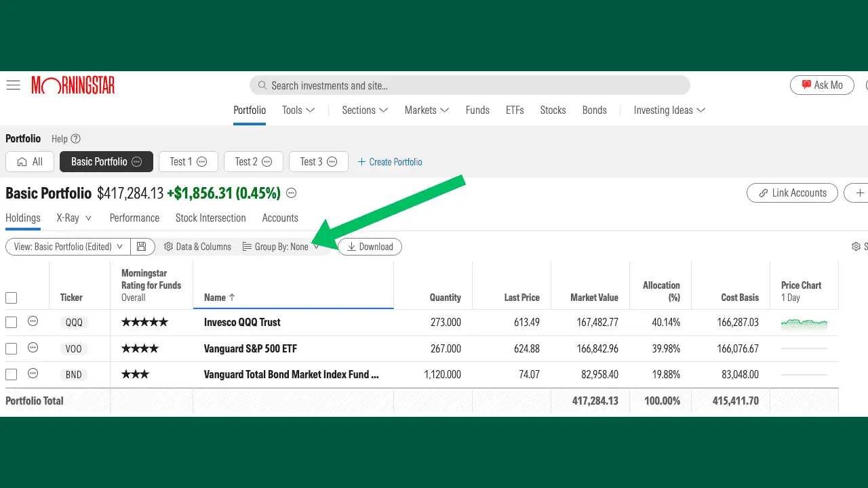868x488 pixels.
Task: Open the options menu next to Basic Portfolio value
Action: (x=291, y=193)
